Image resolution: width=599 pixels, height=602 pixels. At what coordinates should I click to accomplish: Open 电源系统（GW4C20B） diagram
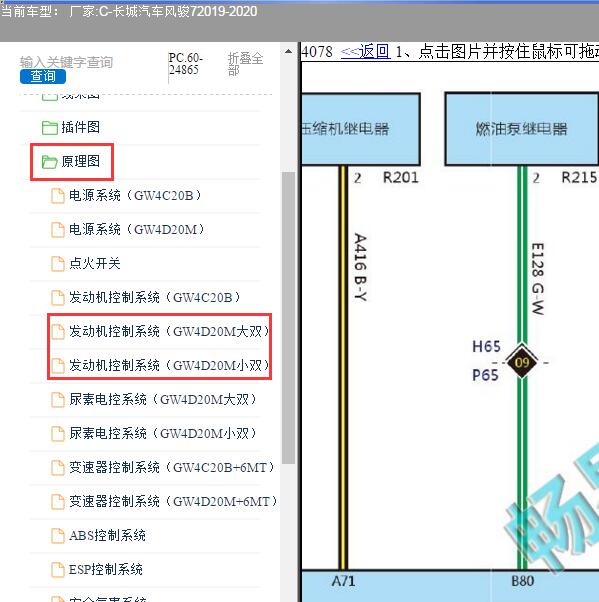135,195
